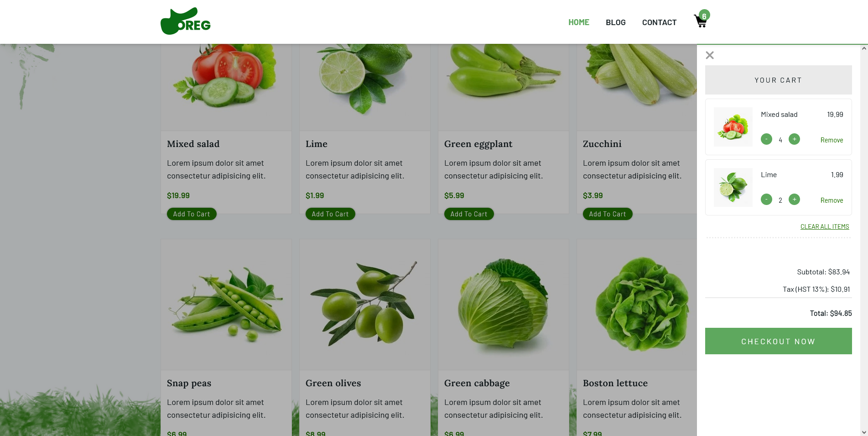868x436 pixels.
Task: Open the Contact menu item
Action: pos(659,22)
